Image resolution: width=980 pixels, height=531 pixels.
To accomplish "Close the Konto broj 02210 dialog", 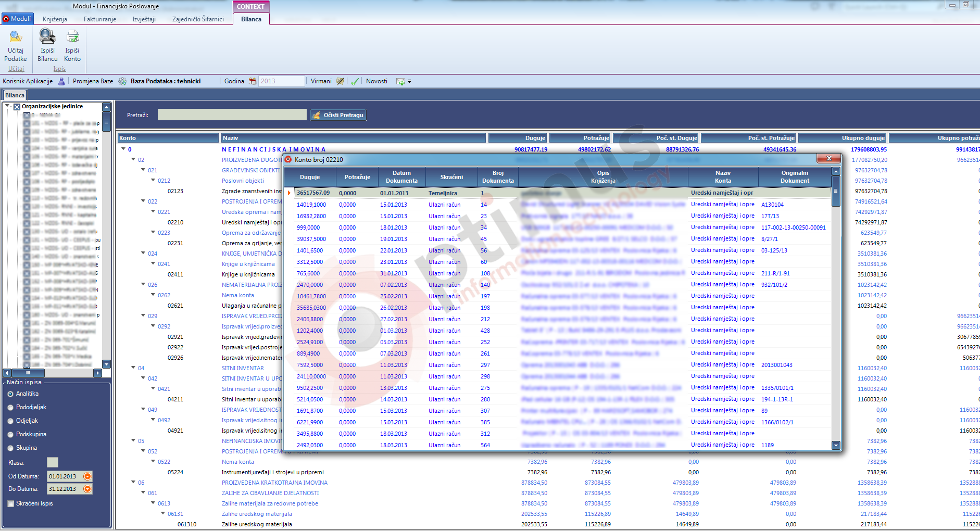I will 828,158.
